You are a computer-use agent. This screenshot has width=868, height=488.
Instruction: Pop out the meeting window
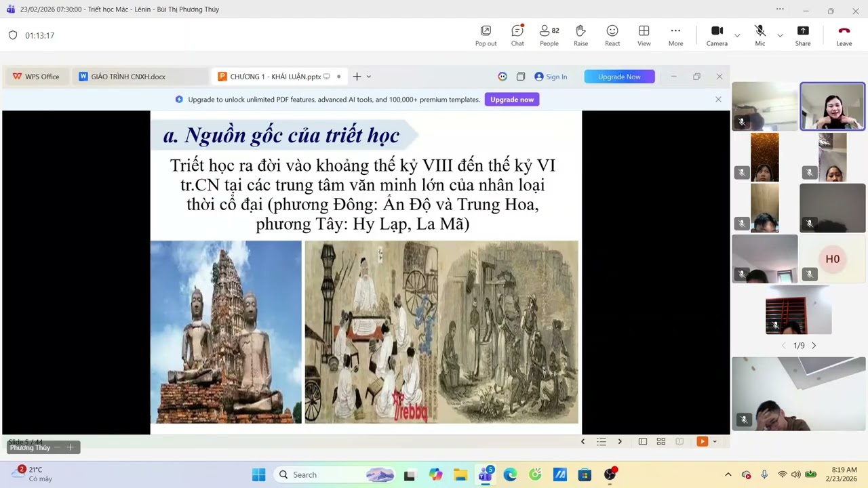[x=486, y=36]
